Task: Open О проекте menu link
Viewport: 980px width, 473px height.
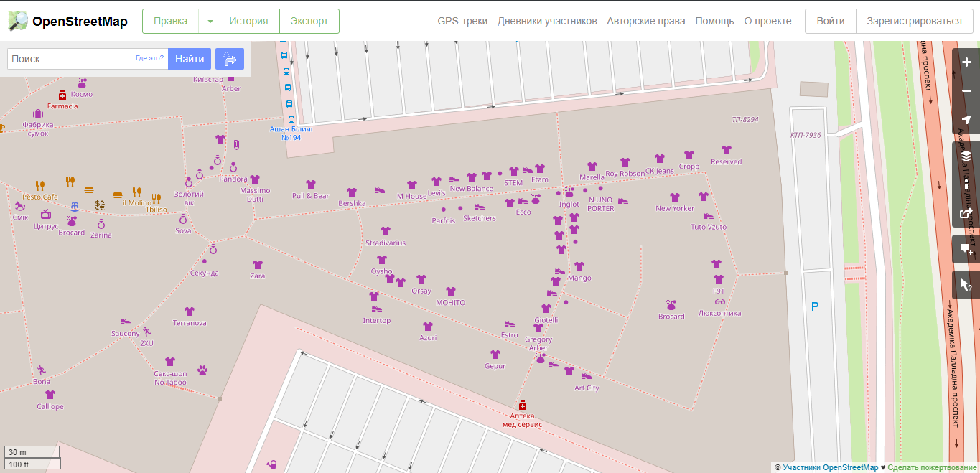Action: tap(768, 21)
